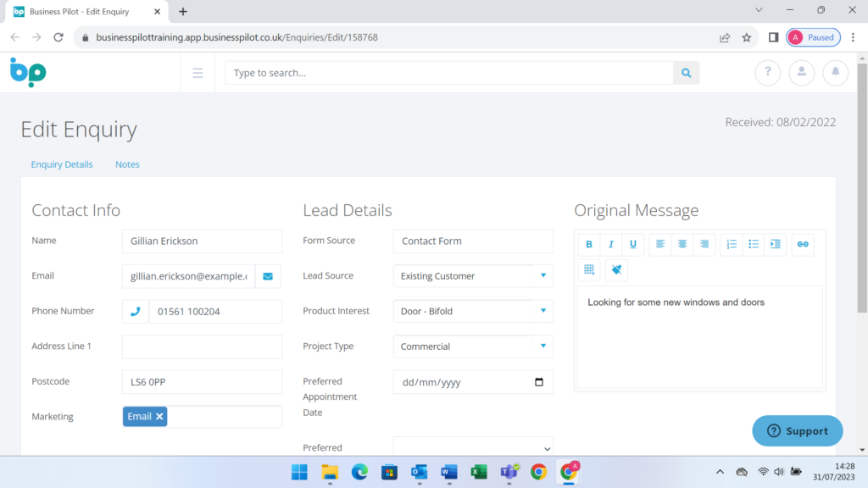Focus the Type to search box
The height and width of the screenshot is (488, 868).
pyautogui.click(x=449, y=73)
